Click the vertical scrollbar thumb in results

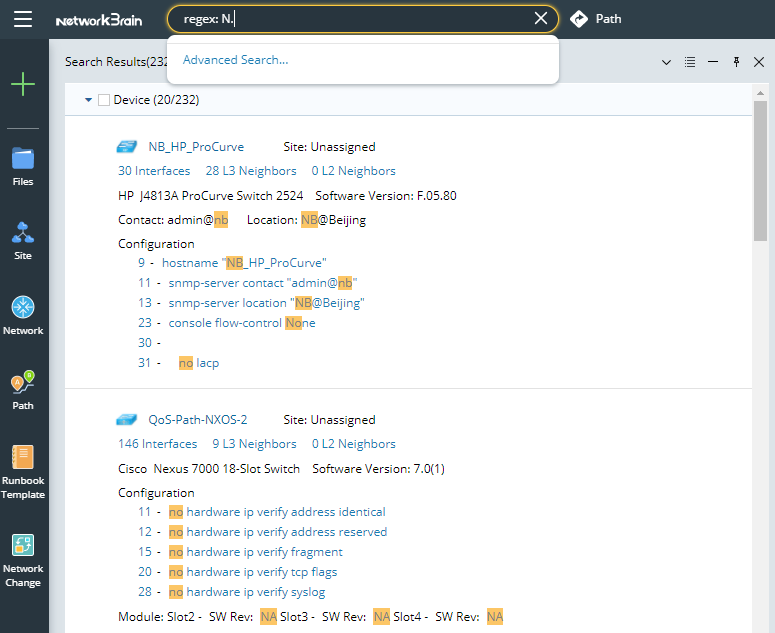pos(760,170)
